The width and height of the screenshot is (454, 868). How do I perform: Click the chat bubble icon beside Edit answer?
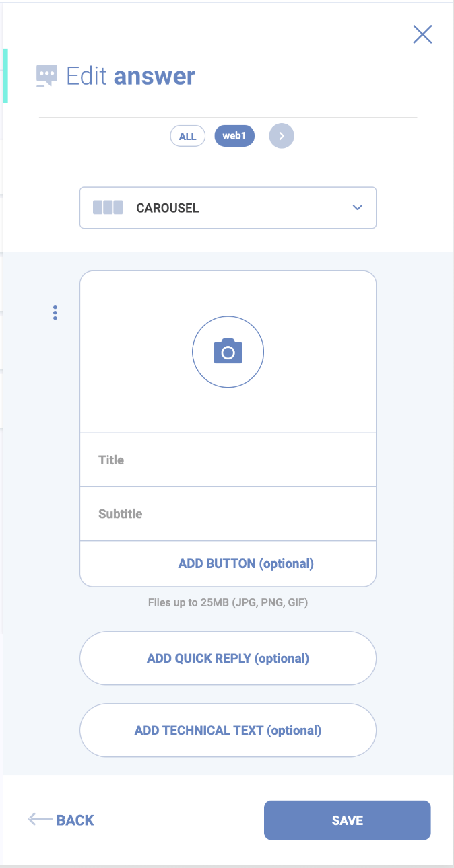pyautogui.click(x=46, y=76)
